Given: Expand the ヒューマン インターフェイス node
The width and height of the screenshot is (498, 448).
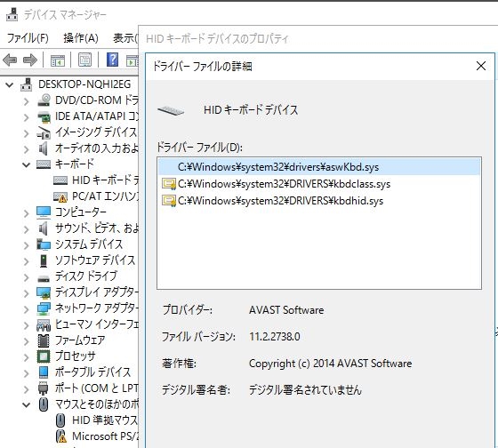Looking at the screenshot, I should (x=27, y=325).
